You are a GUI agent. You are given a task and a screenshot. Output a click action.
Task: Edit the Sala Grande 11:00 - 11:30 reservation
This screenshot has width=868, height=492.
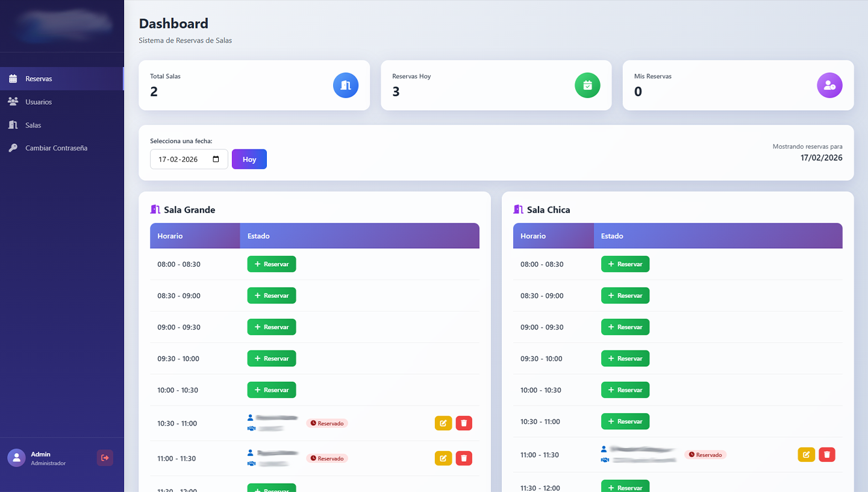pos(443,458)
